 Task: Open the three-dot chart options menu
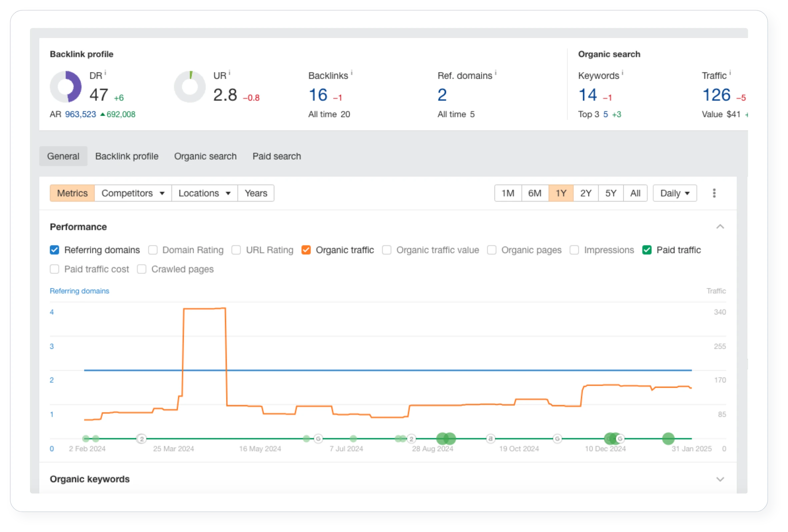tap(714, 193)
